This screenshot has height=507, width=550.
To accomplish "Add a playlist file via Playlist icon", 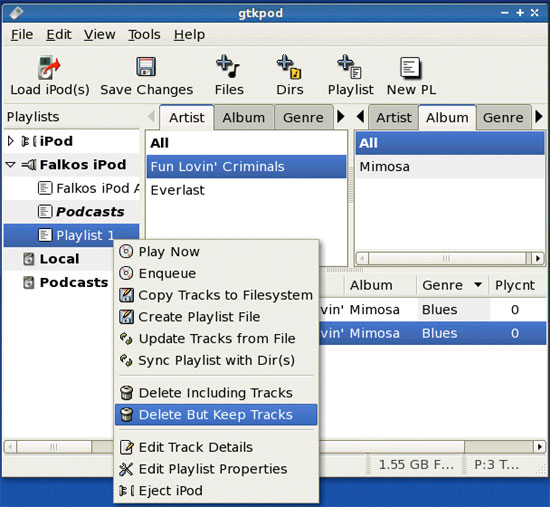I will (349, 66).
